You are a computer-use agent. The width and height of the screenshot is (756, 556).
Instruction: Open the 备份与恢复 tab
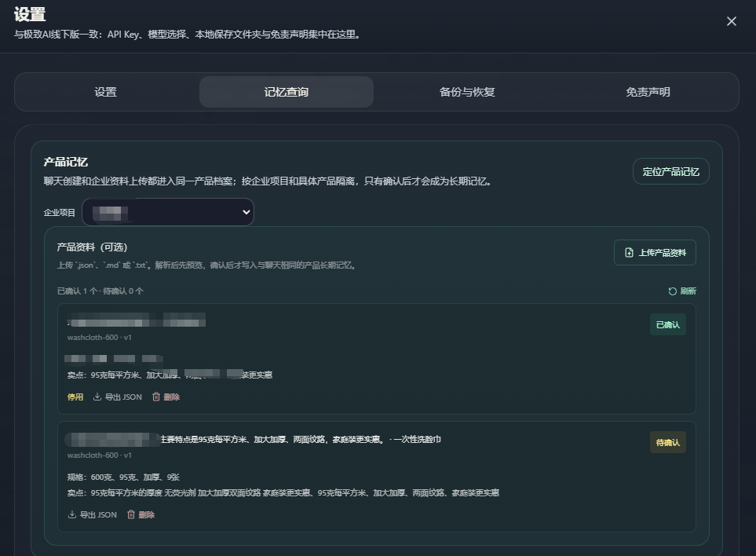click(467, 92)
